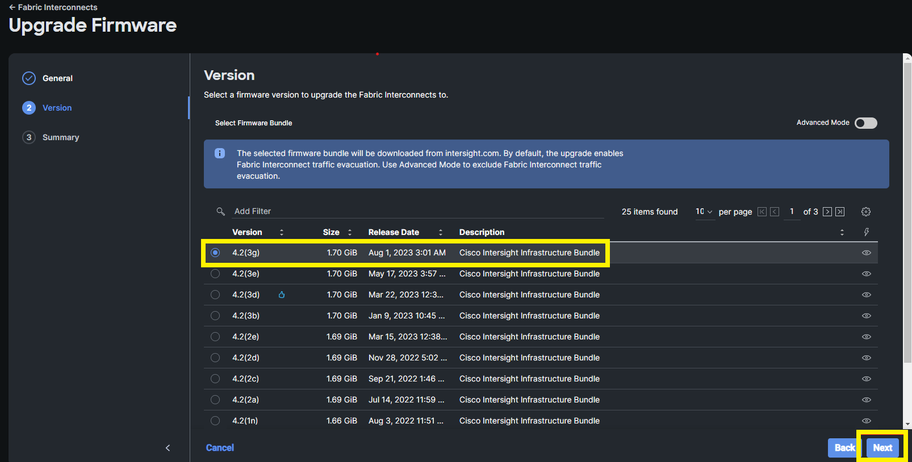Select the 4.2(1n) firmware radio button

pos(215,420)
